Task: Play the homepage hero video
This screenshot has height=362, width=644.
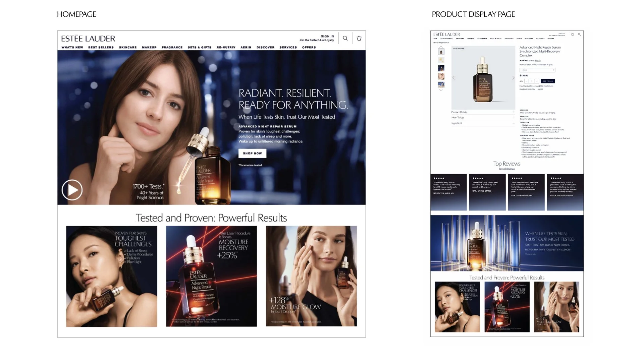Action: 72,190
